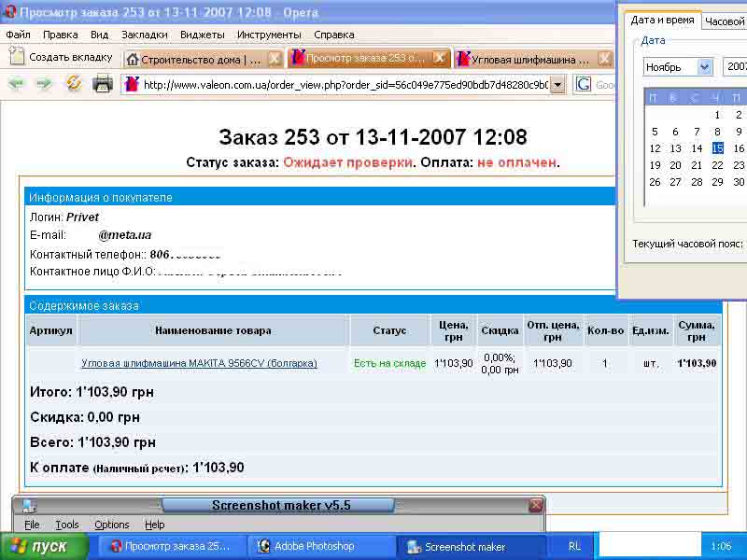Close the Строительство дома tab
This screenshot has width=747, height=560.
pos(275,59)
